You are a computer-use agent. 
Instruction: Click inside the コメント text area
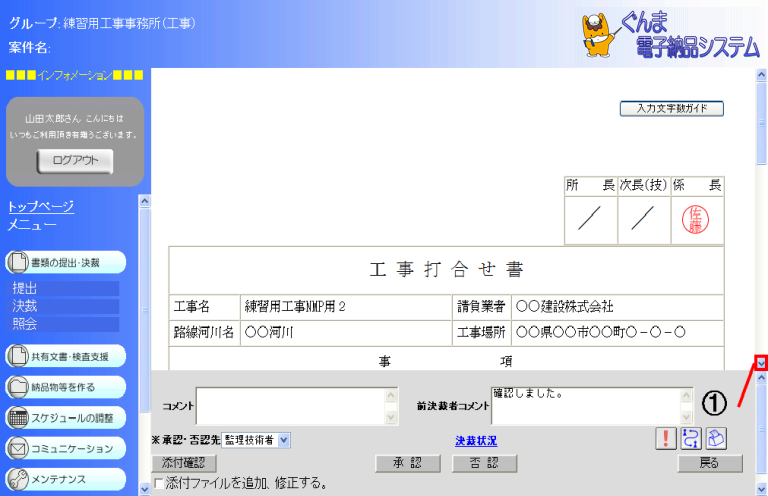pos(291,406)
